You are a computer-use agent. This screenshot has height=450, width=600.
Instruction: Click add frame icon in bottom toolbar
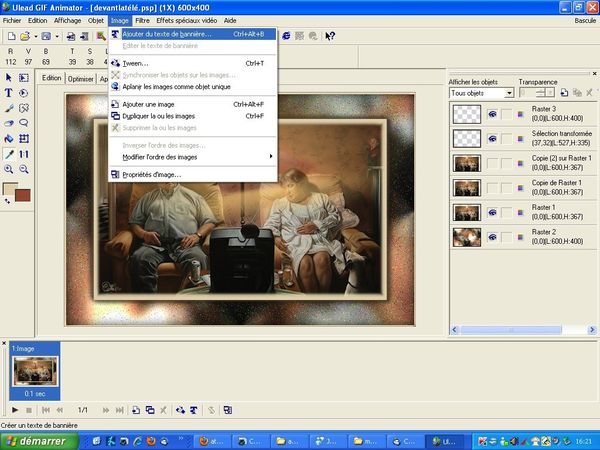pos(136,410)
